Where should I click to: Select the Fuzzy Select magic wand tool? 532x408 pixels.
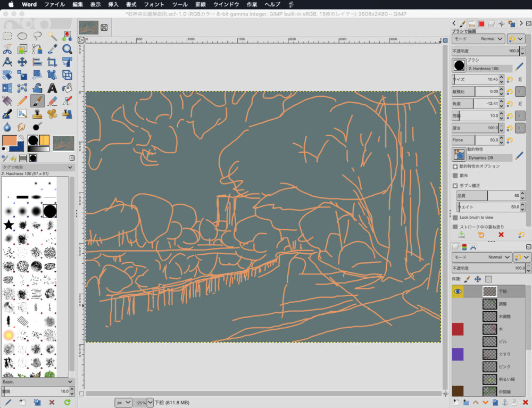pyautogui.click(x=52, y=36)
